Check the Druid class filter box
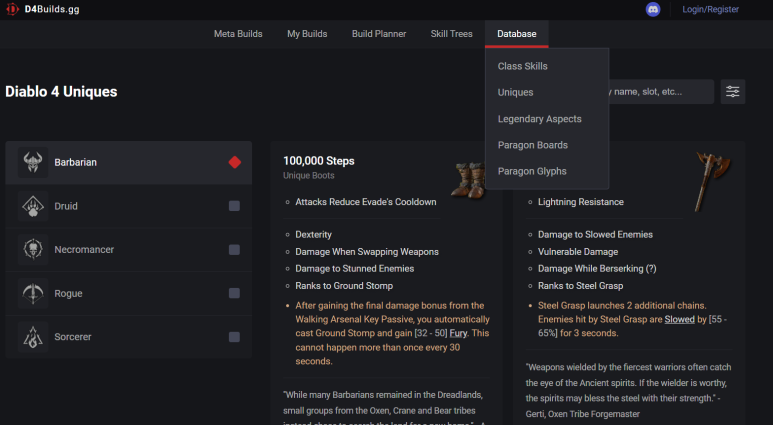This screenshot has width=773, height=425. (x=235, y=206)
